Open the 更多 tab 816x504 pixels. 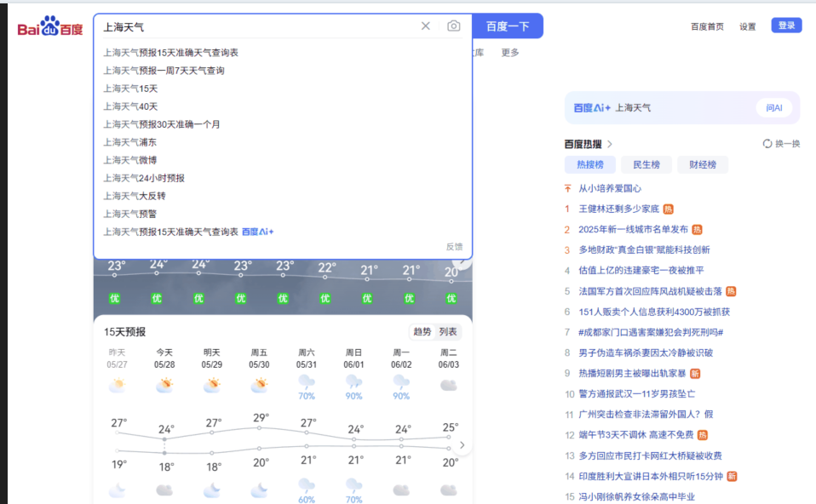point(510,53)
